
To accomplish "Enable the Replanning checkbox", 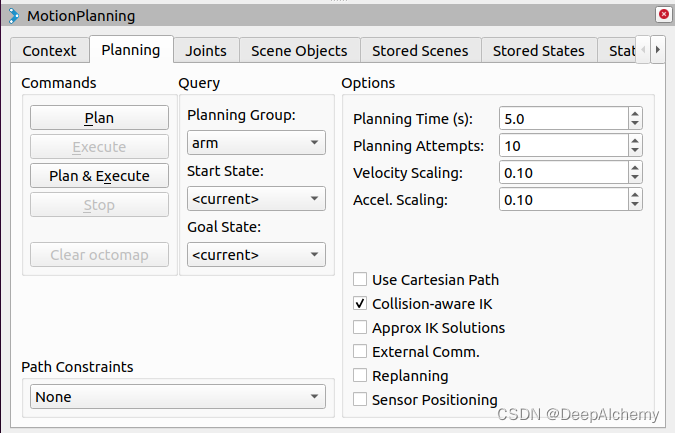I will 360,376.
